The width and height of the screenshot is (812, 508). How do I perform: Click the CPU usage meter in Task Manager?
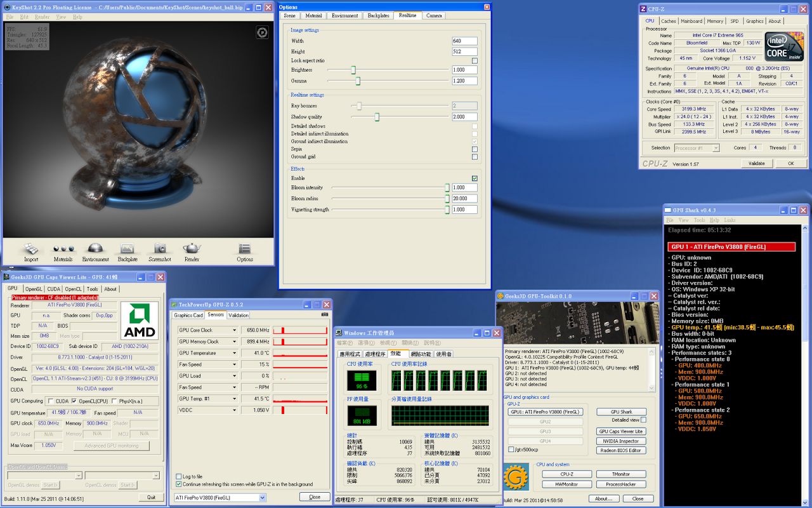click(362, 380)
